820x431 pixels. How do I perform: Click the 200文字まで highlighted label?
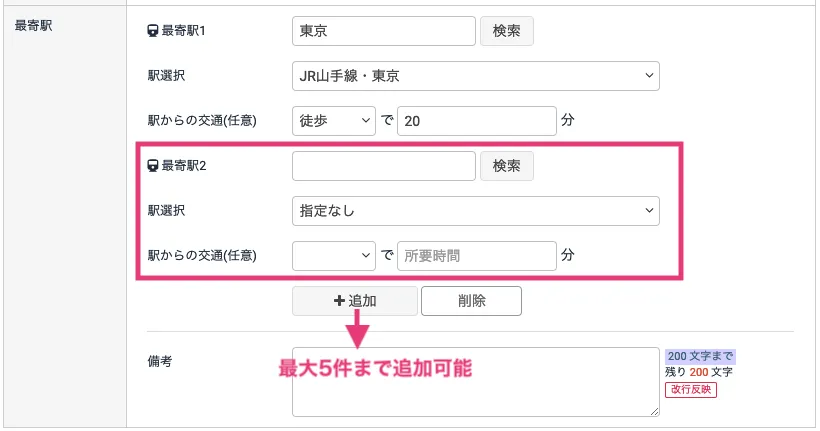(700, 356)
